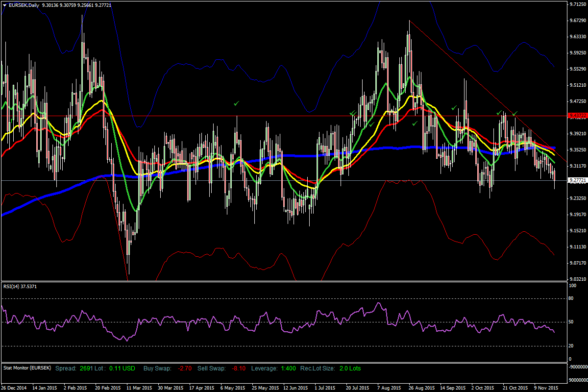Click the 9.59250 price scale label
Viewport: 588px width, 392px height.
pyautogui.click(x=578, y=53)
